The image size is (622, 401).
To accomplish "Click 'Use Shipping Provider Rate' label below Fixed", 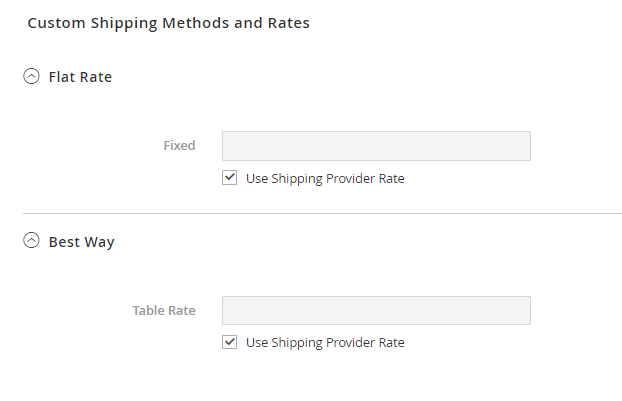I will 325,179.
